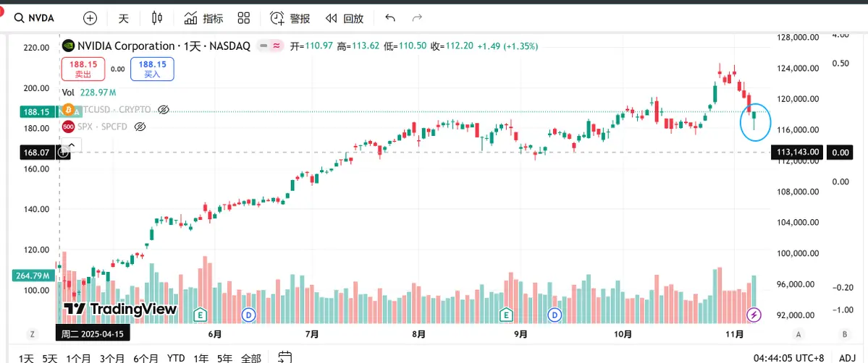Click the purple lightning event icon
868x363 pixels.
coord(754,315)
